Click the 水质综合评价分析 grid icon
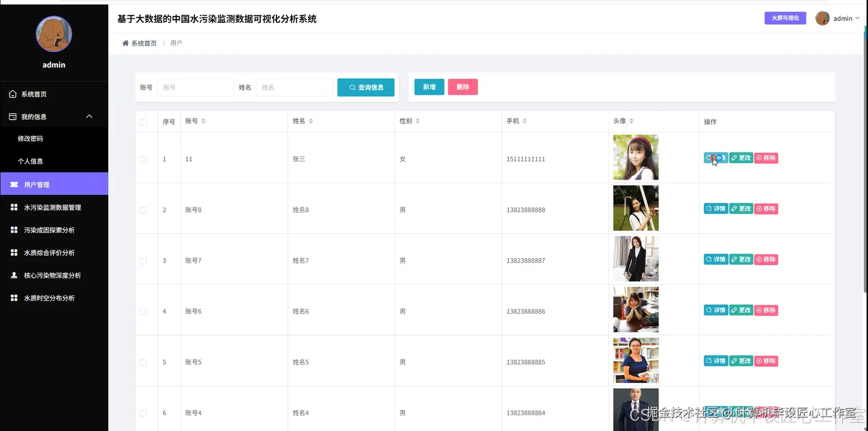The width and height of the screenshot is (868, 431). click(x=14, y=252)
